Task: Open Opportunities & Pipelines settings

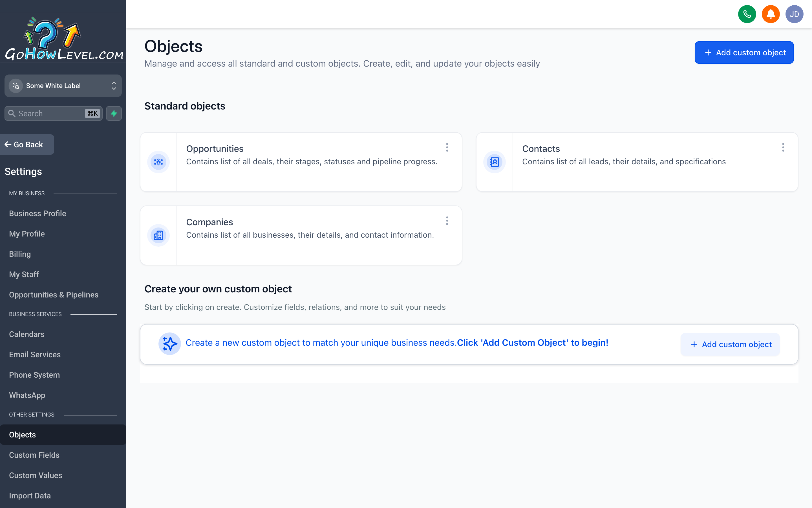Action: [54, 295]
